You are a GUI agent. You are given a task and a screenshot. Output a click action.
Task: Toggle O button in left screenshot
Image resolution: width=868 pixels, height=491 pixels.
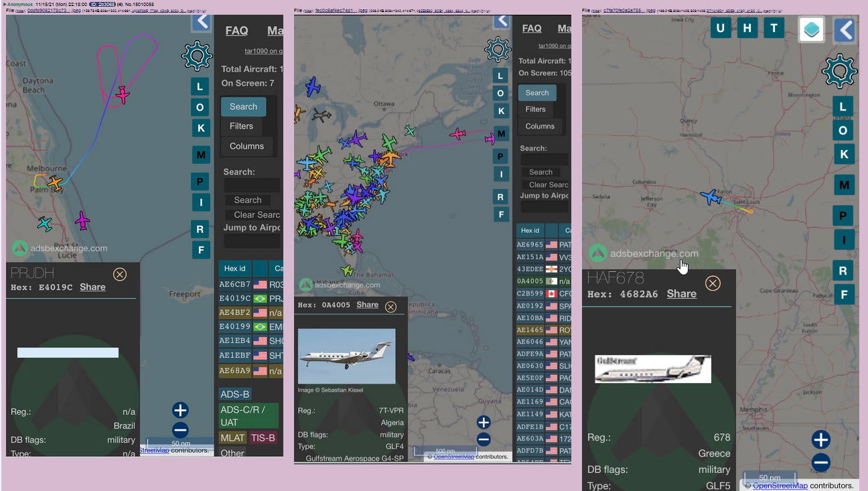[200, 107]
